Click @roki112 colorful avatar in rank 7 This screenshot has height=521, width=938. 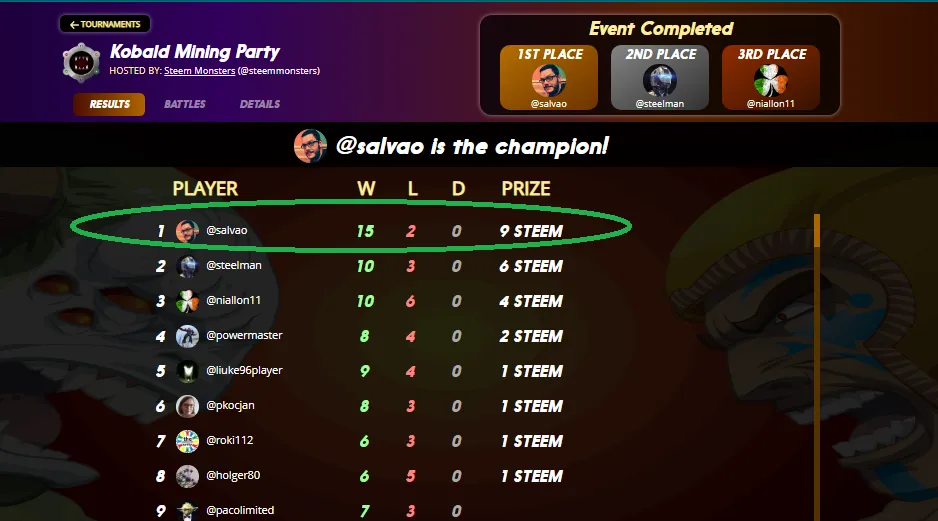[x=187, y=441]
